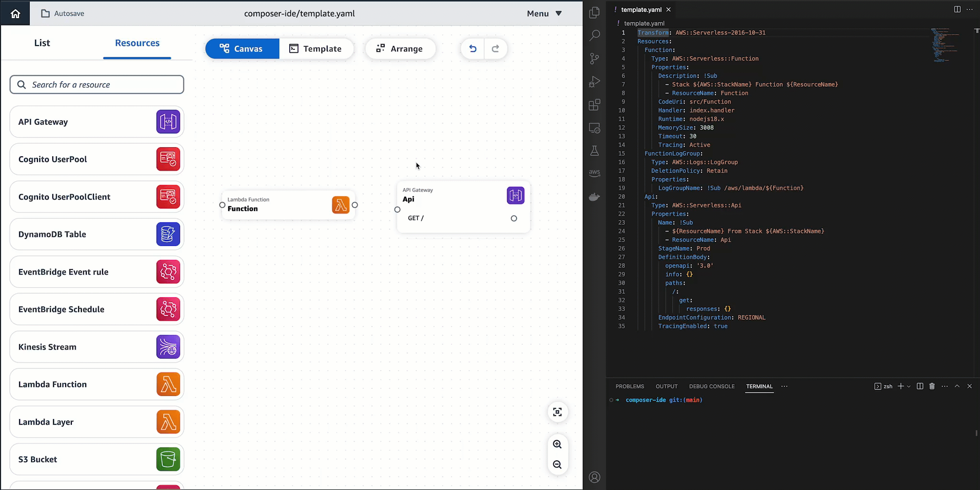Click the Cognito UserPool resource icon

click(168, 159)
